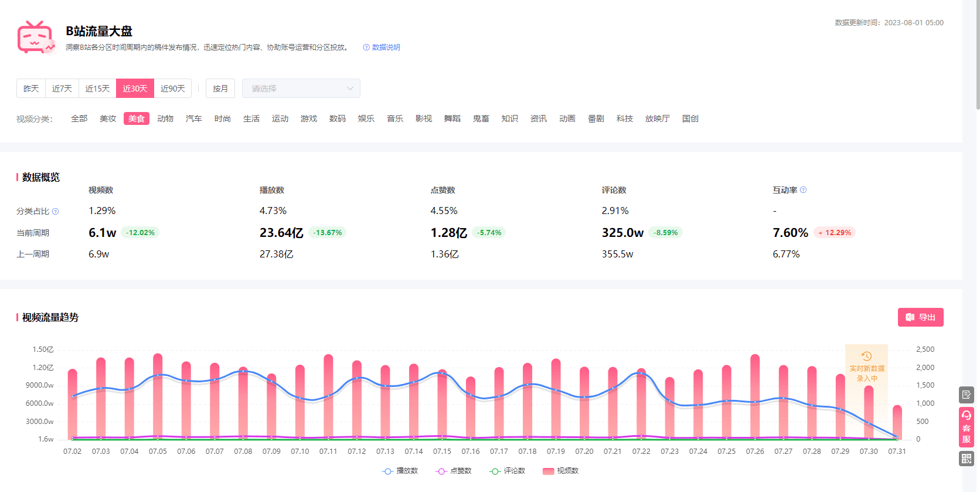The image size is (980, 492).
Task: Open the 分类占比 help icon
Action: (x=55, y=211)
